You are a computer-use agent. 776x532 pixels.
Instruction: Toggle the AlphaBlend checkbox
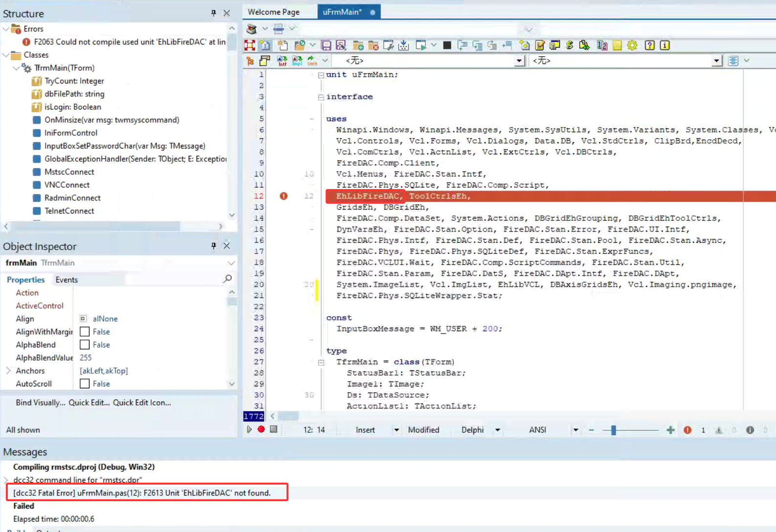click(x=85, y=345)
